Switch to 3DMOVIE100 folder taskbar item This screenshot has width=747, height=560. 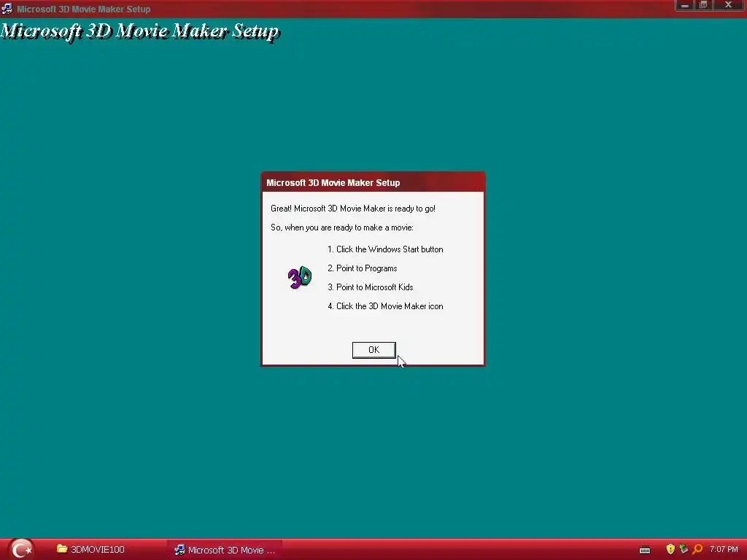point(90,550)
